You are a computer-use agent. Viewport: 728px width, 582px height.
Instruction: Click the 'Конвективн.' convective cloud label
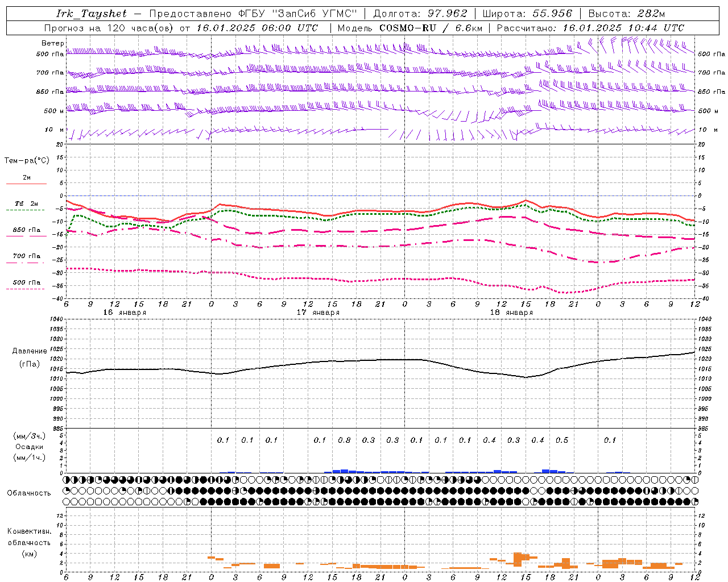click(30, 531)
